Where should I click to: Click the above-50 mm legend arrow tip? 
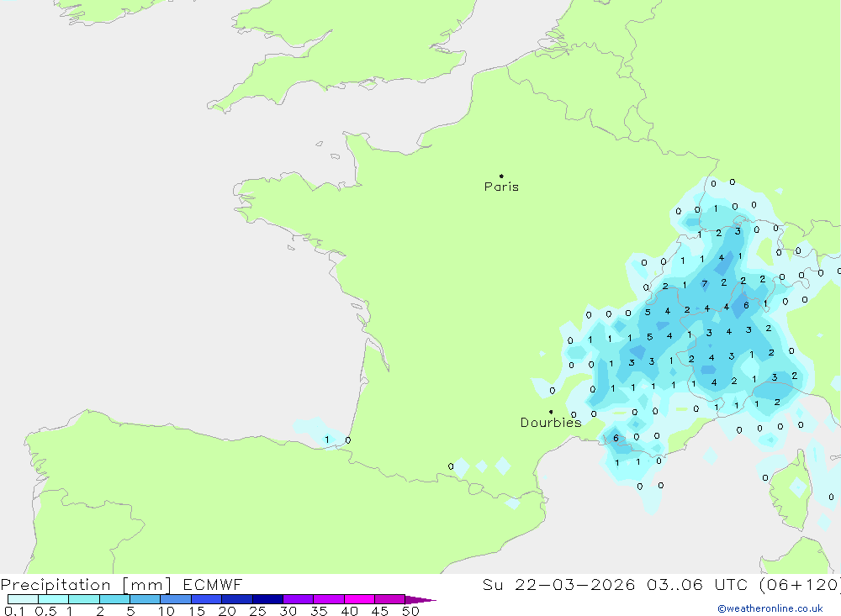(421, 600)
